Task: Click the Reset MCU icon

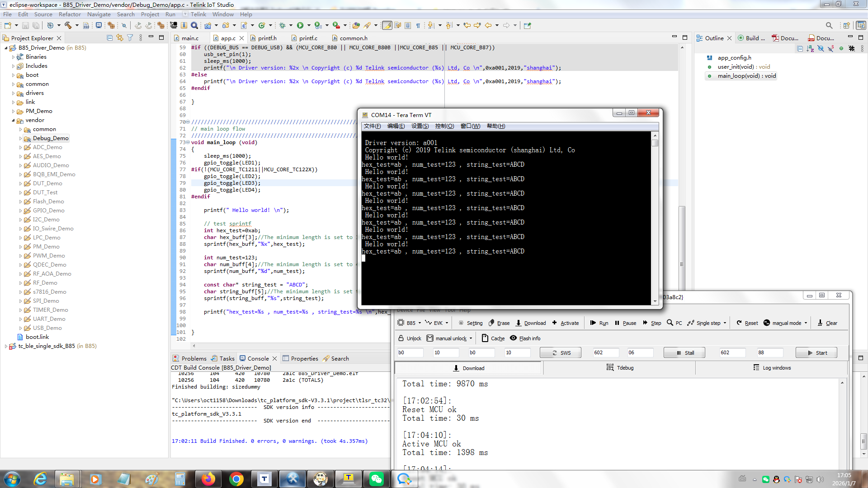Action: click(x=739, y=323)
